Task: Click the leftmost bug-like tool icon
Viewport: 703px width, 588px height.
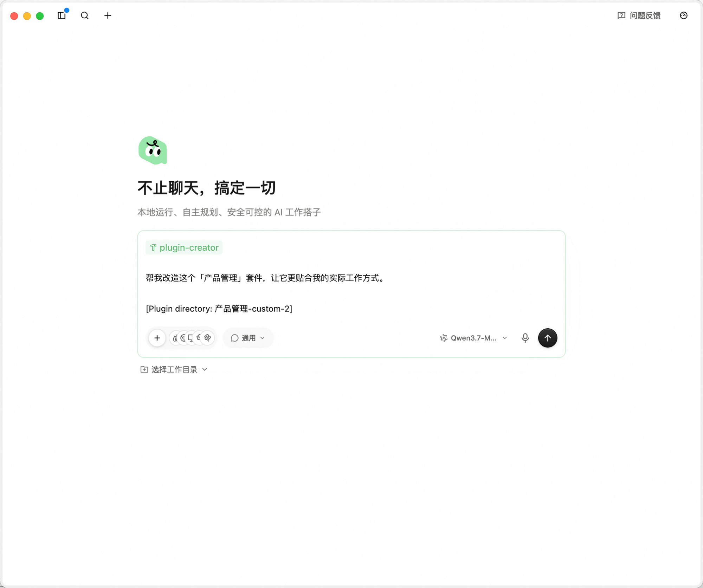Action: click(x=174, y=338)
